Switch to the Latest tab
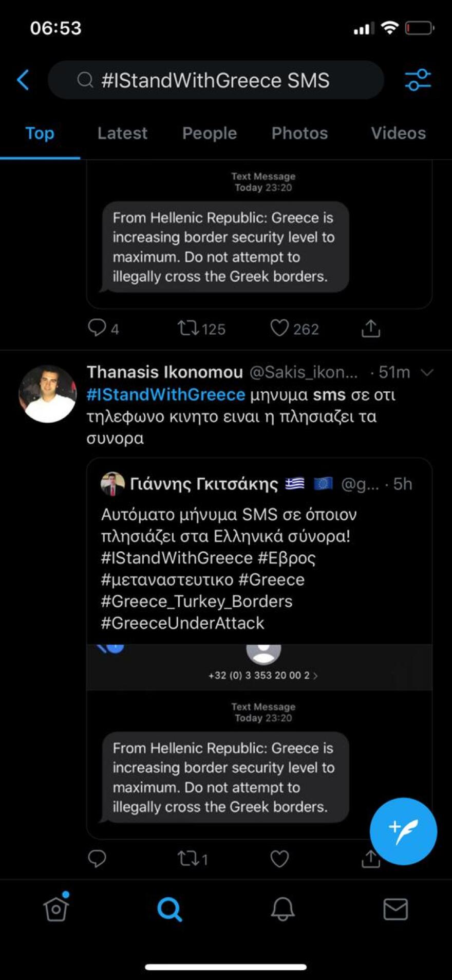Screen dimensions: 452x980 pyautogui.click(x=122, y=133)
